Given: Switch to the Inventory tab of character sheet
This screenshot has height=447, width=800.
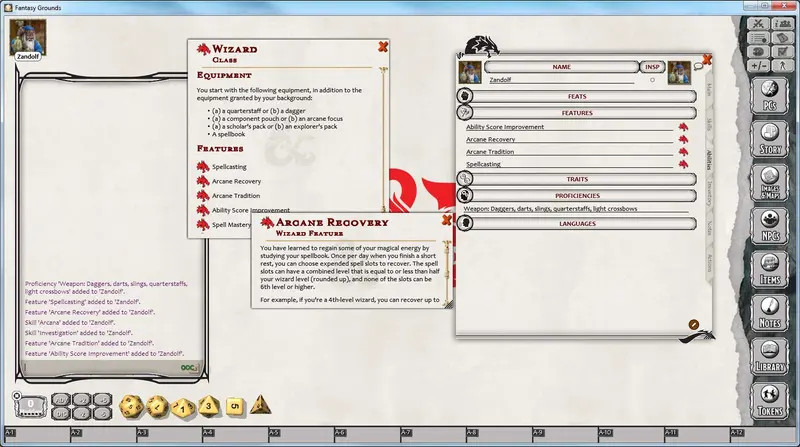Looking at the screenshot, I should click(x=709, y=194).
